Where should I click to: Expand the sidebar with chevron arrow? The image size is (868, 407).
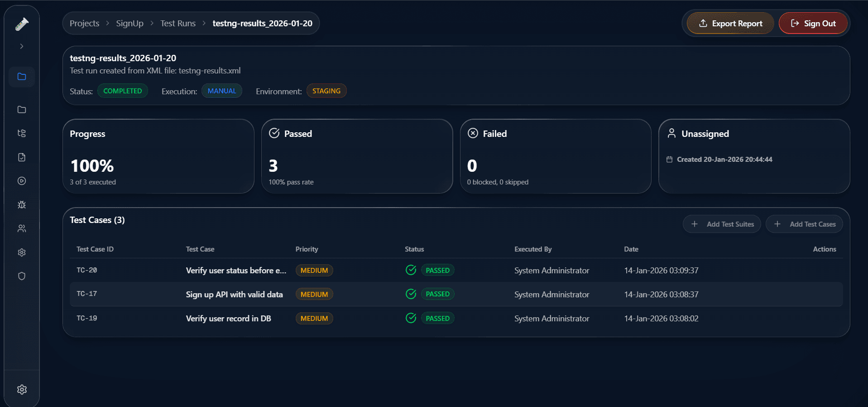coord(22,46)
